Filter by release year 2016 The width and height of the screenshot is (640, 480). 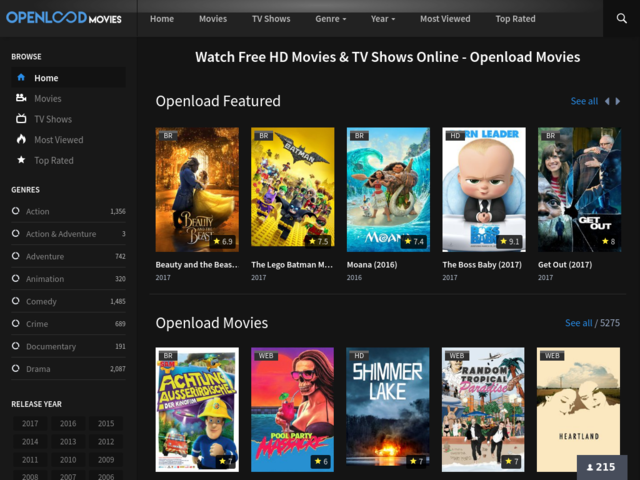click(x=68, y=424)
